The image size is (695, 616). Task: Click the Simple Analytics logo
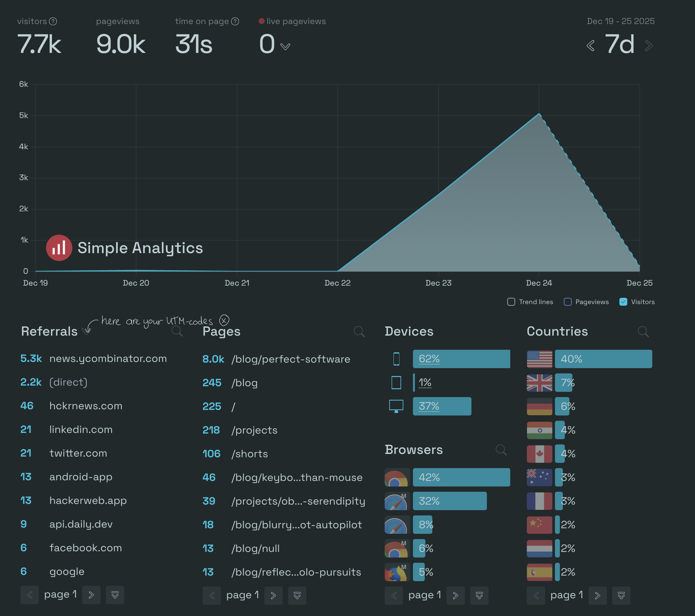pyautogui.click(x=59, y=248)
